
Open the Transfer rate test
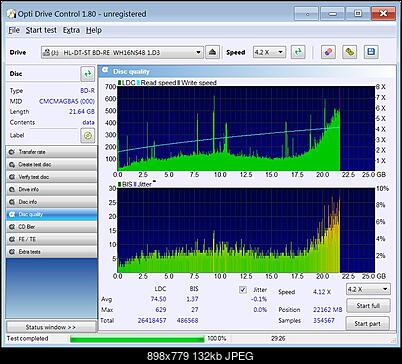52,152
